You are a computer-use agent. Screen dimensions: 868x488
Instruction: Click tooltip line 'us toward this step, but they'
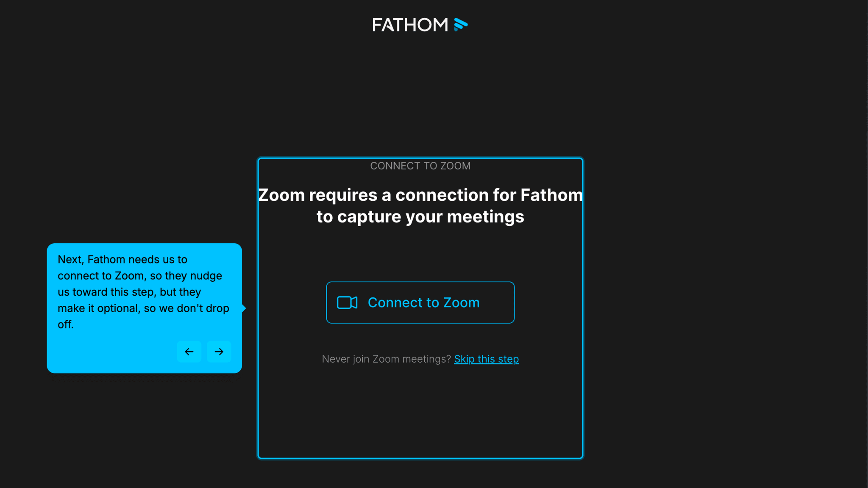[129, 292]
